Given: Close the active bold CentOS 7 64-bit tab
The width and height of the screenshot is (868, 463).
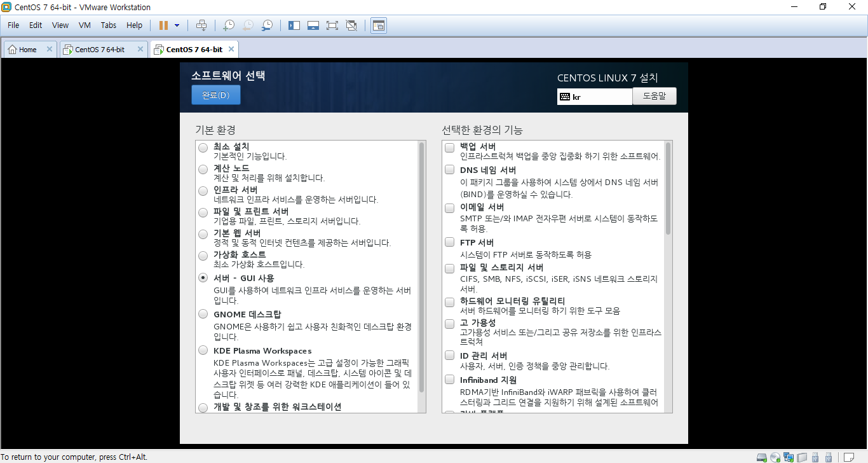Looking at the screenshot, I should [x=231, y=49].
